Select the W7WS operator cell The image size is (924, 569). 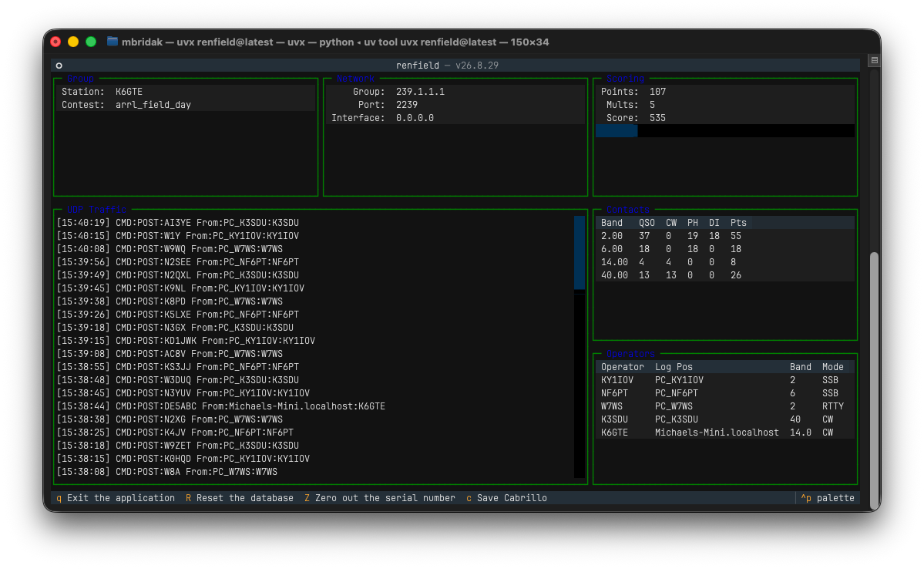(612, 406)
